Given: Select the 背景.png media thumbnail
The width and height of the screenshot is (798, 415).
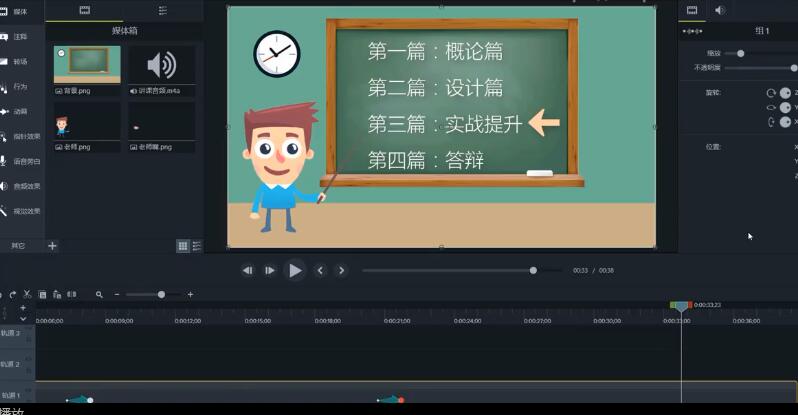Looking at the screenshot, I should [x=87, y=65].
